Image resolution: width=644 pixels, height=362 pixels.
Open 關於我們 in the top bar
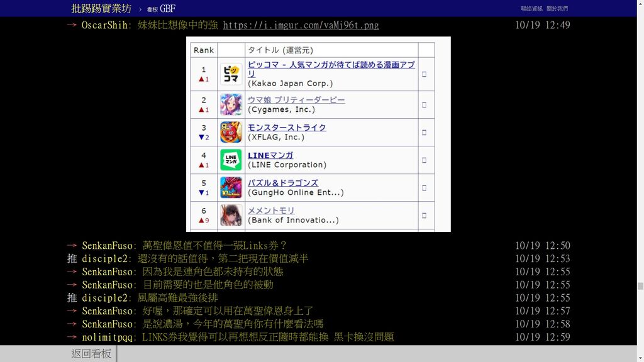point(557,9)
